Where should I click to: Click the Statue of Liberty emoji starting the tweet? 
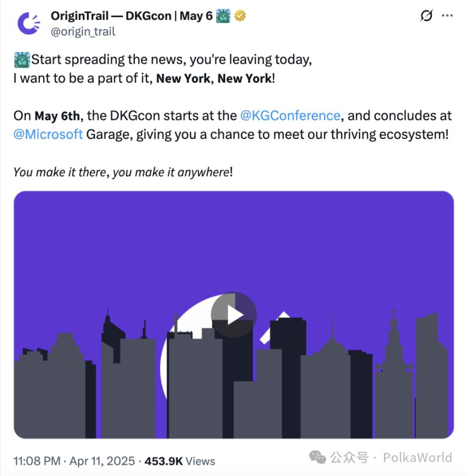22,60
